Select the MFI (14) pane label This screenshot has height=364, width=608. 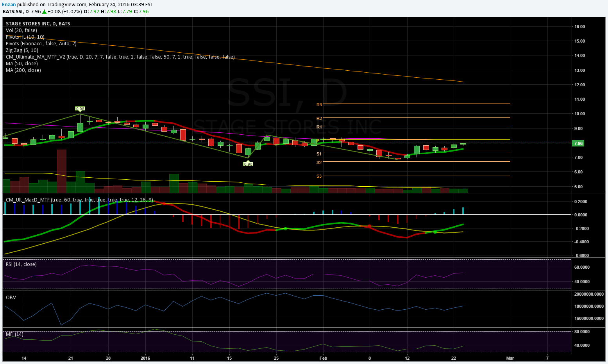14,334
